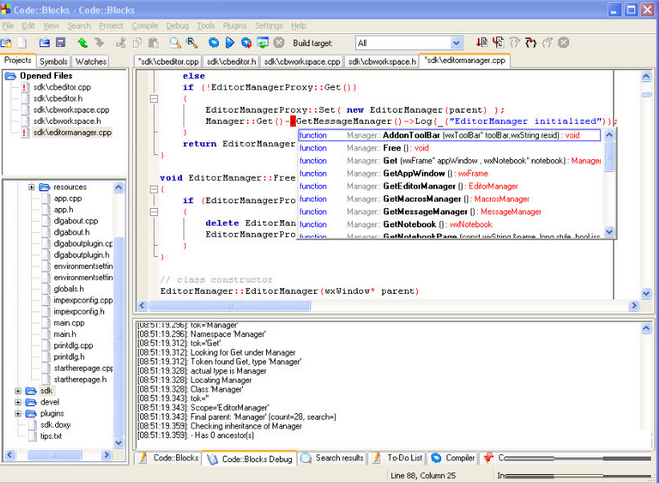Switch to the sdk\cbworkspace.h editor tab
Viewport: 659px width, 483px height.
tap(382, 61)
